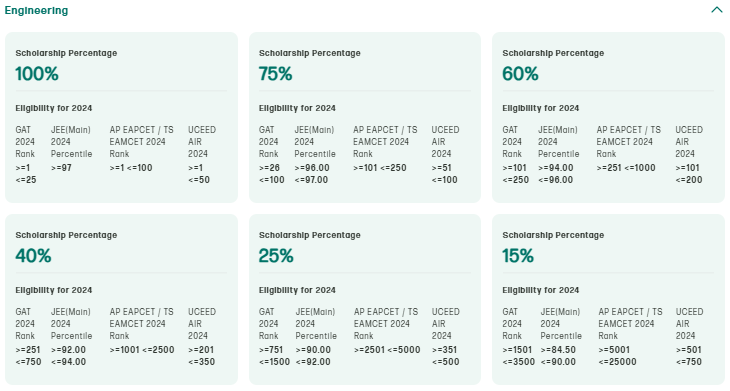
Task: Click AP EAPCET rank >=251 <=1000 value
Action: [x=626, y=168]
